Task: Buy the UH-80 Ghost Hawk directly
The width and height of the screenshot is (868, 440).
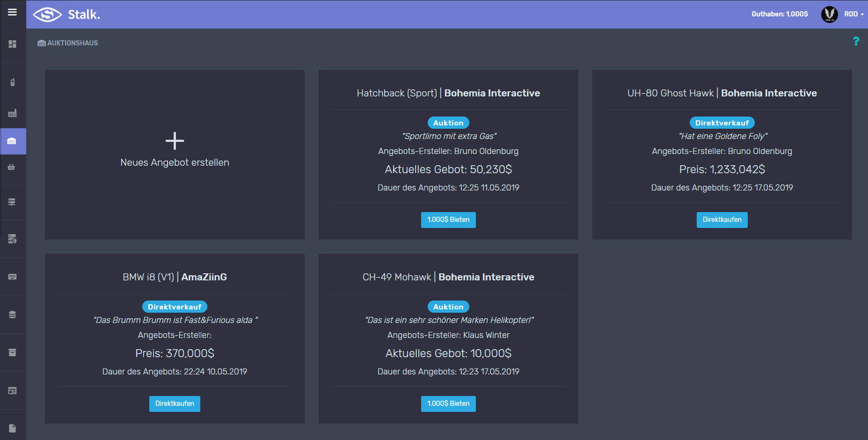Action: pos(722,220)
